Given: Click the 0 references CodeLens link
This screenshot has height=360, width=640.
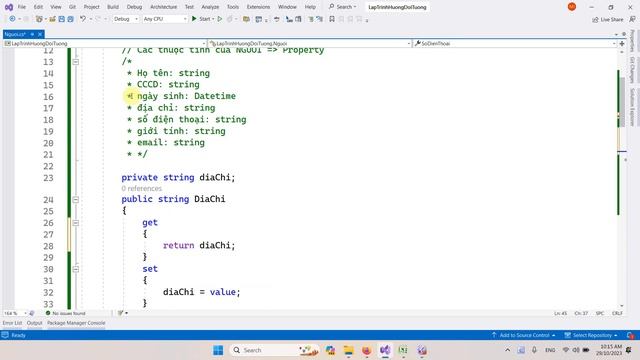Looking at the screenshot, I should point(141,188).
